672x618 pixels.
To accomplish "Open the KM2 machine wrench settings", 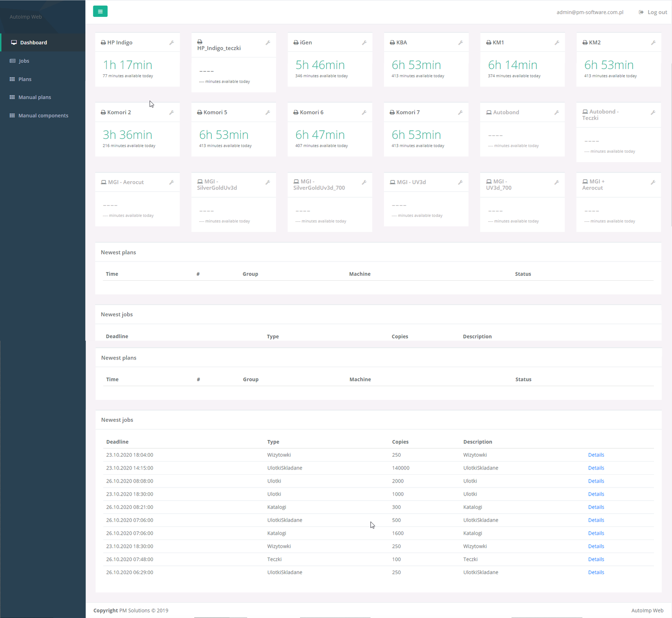I will 653,43.
